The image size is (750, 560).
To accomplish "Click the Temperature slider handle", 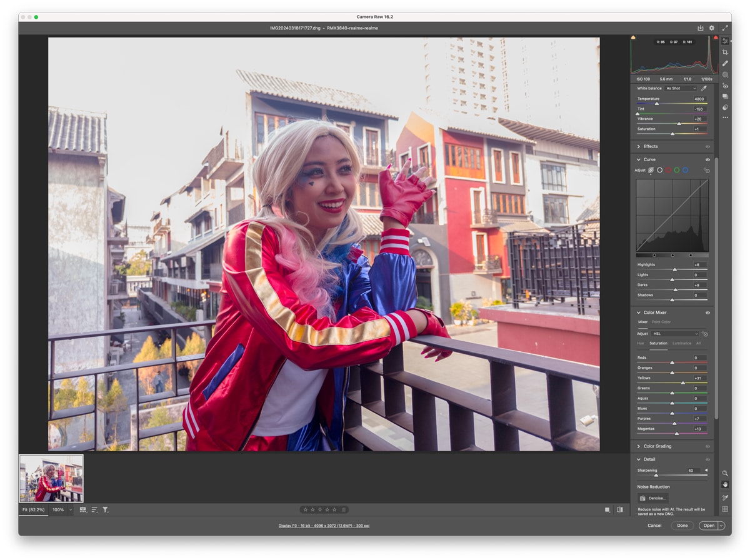I will point(656,104).
